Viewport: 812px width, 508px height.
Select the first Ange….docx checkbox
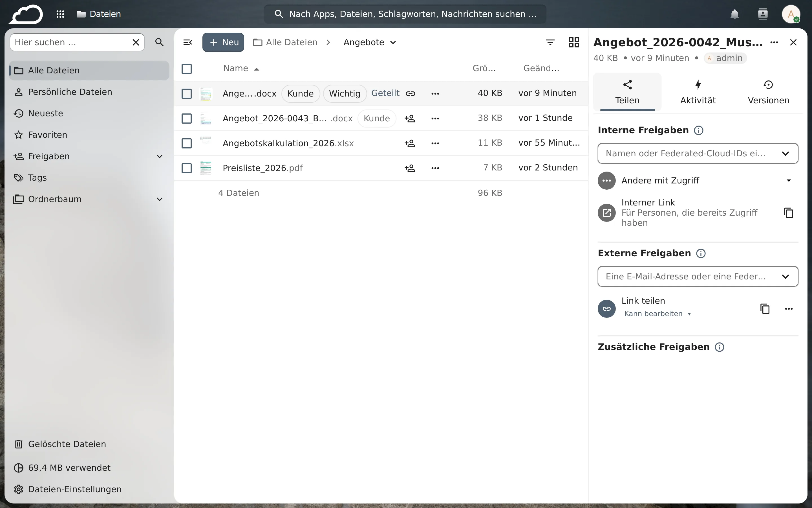pos(187,93)
